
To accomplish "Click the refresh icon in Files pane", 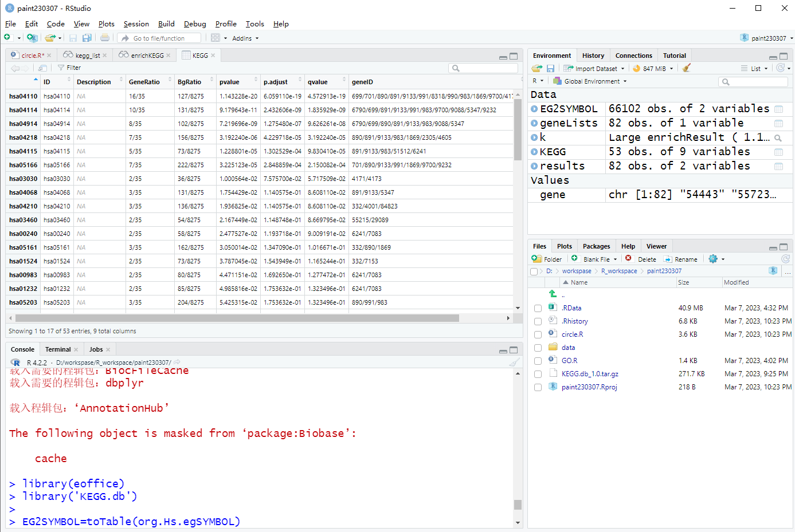I will pyautogui.click(x=785, y=259).
